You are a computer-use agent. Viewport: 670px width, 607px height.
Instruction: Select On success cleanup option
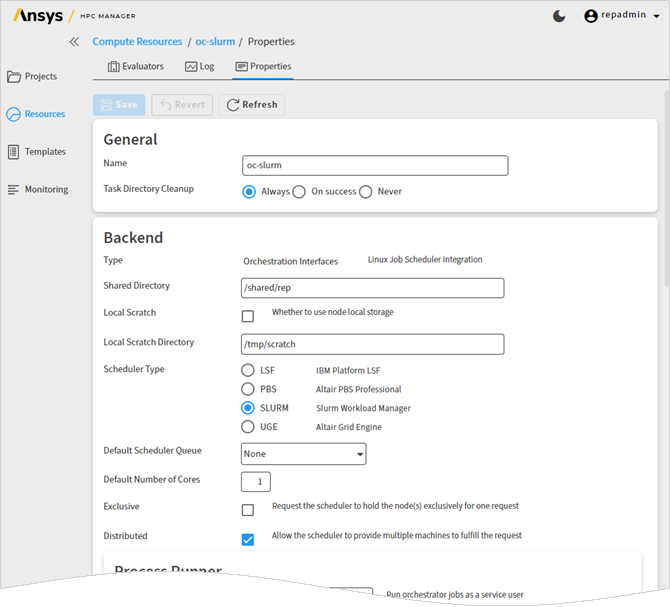299,192
